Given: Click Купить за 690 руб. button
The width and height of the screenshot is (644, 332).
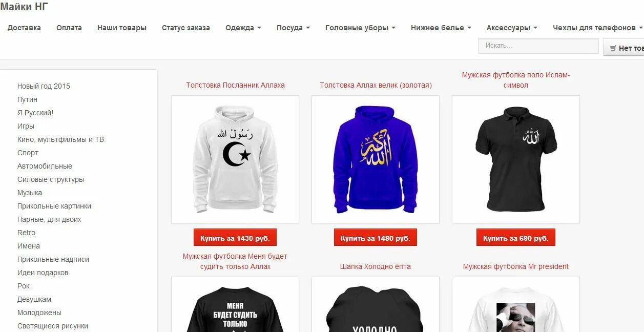Looking at the screenshot, I should click(x=516, y=238).
